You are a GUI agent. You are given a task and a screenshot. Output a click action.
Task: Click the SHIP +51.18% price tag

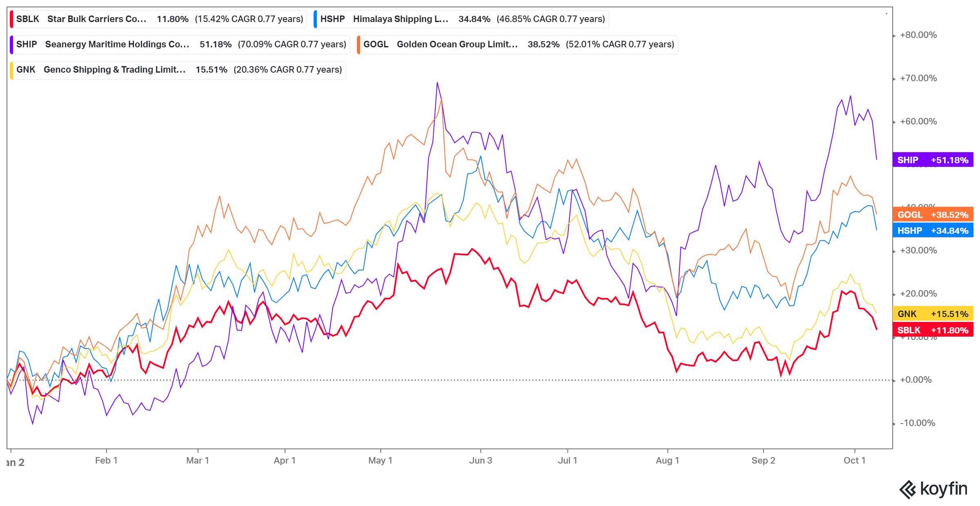click(933, 160)
